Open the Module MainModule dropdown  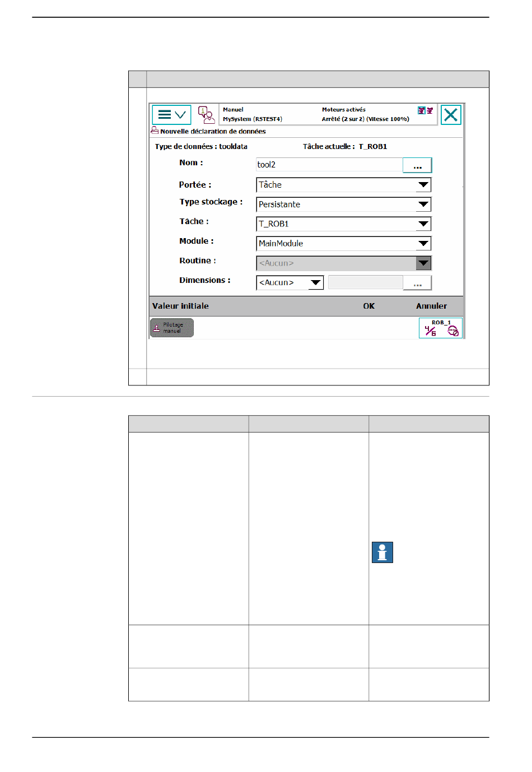click(x=423, y=244)
